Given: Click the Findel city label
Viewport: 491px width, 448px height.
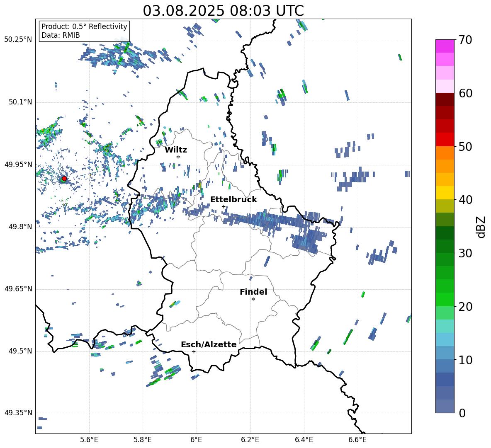Looking at the screenshot, I should [253, 292].
